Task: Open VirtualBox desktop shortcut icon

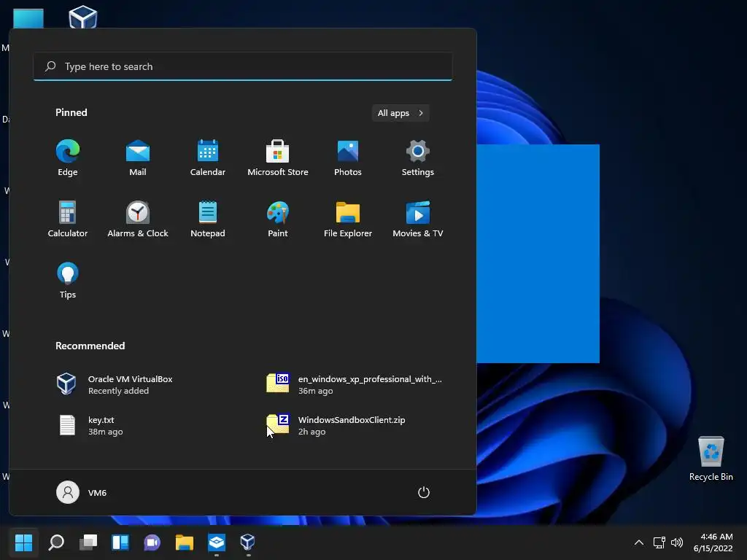Action: click(83, 17)
